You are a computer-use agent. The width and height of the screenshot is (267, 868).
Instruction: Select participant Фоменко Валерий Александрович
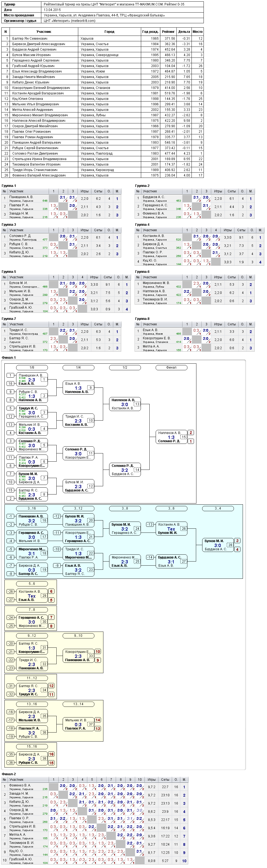tap(39, 175)
